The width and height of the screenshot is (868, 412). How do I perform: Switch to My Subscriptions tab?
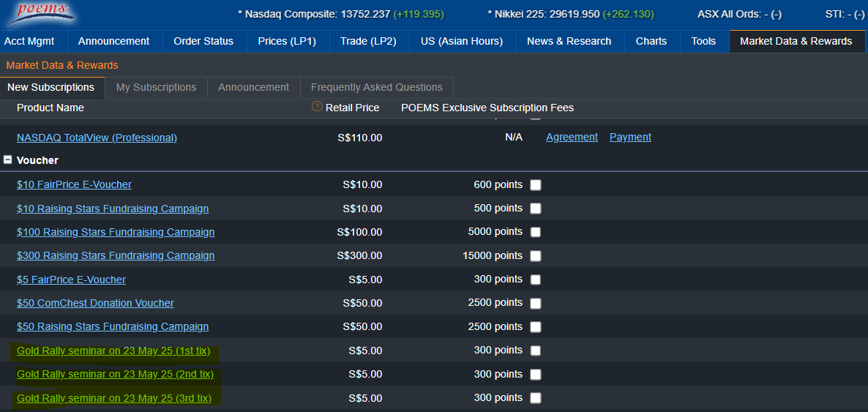pos(156,87)
